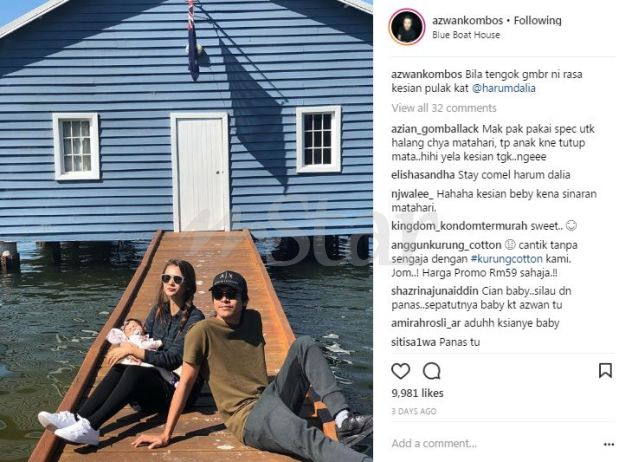Open the 3 DAYS AGO timestamp
Viewport: 620px width, 462px height.
pyautogui.click(x=414, y=411)
